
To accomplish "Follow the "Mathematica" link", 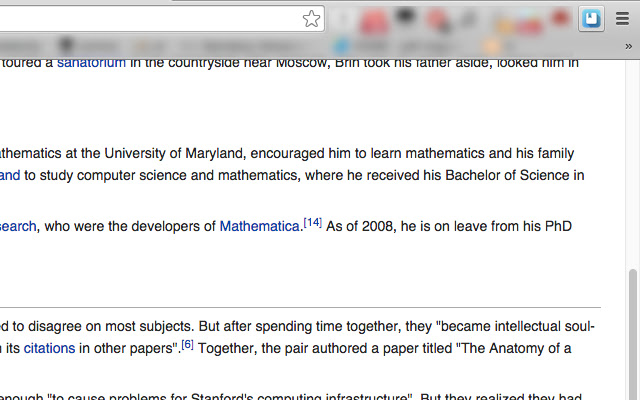I will click(x=259, y=226).
